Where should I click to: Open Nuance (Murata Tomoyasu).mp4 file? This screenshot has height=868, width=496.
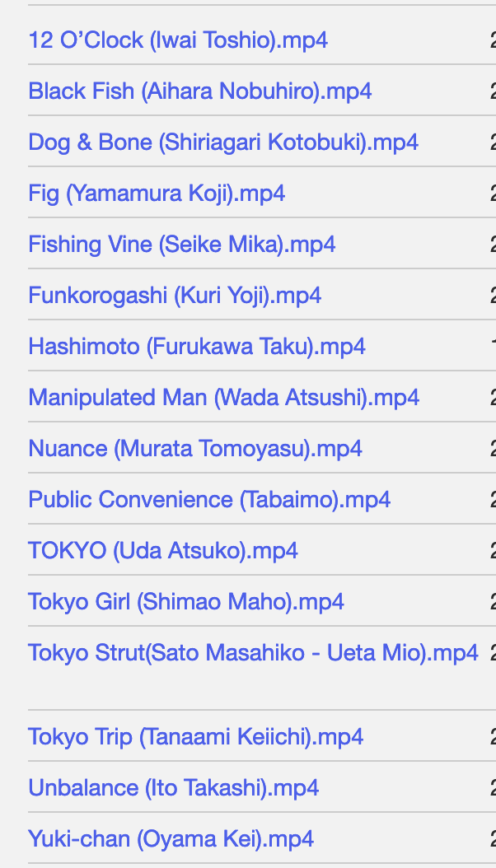[x=194, y=448]
